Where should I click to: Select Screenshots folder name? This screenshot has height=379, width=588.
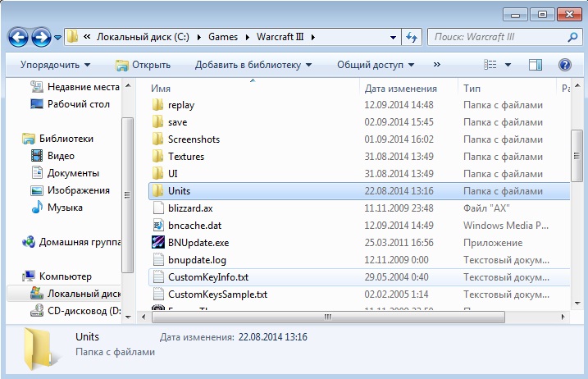point(194,139)
